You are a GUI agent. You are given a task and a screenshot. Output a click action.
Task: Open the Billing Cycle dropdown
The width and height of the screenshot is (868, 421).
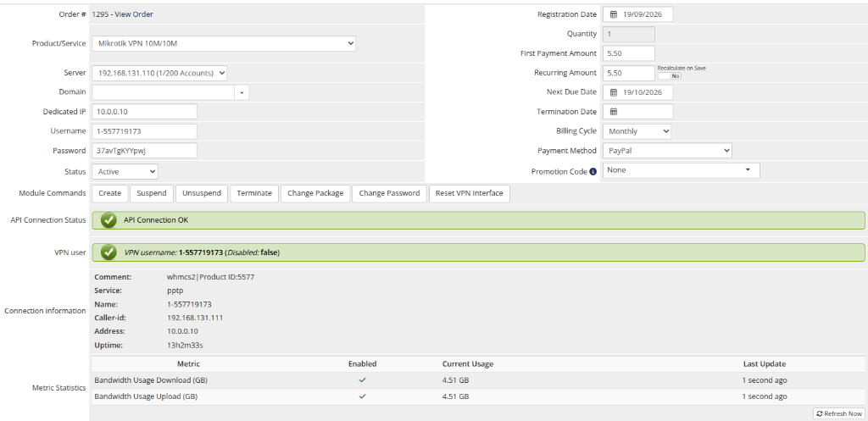point(637,131)
